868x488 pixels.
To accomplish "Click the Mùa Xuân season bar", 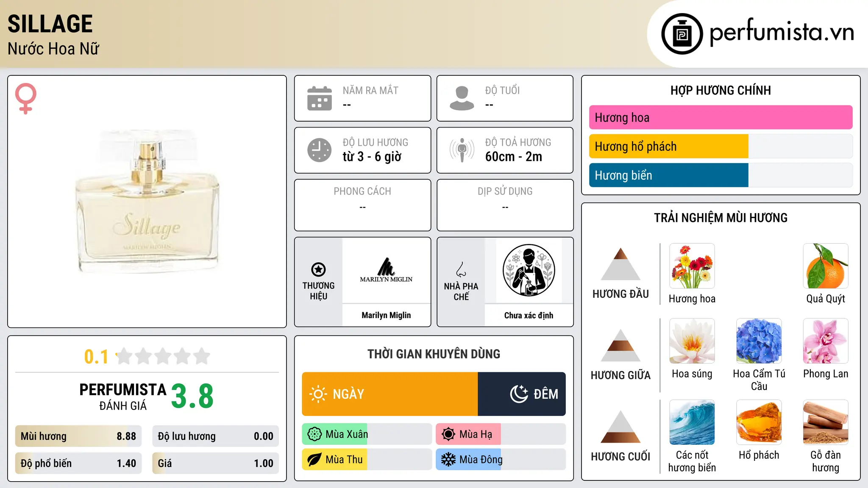I will tap(367, 434).
